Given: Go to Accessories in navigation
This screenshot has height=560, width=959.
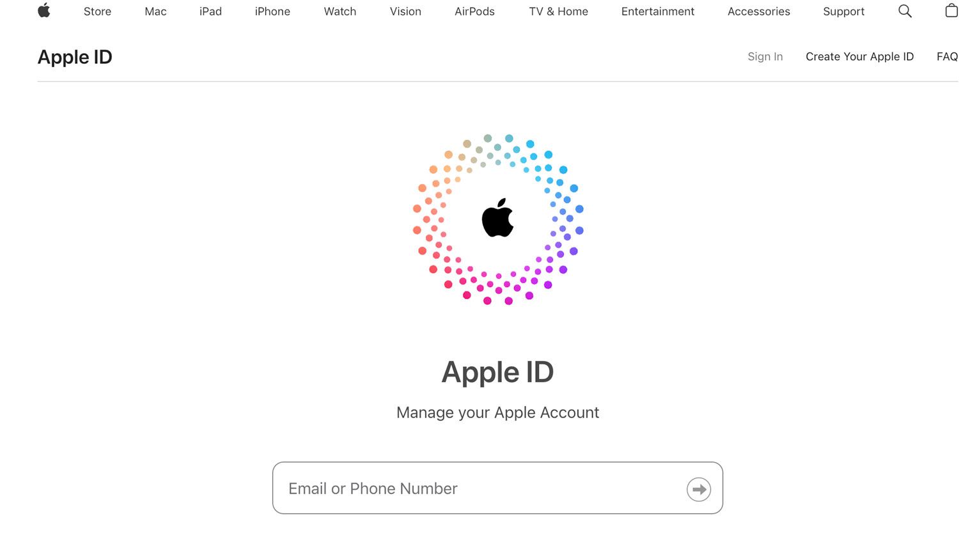Looking at the screenshot, I should point(758,12).
